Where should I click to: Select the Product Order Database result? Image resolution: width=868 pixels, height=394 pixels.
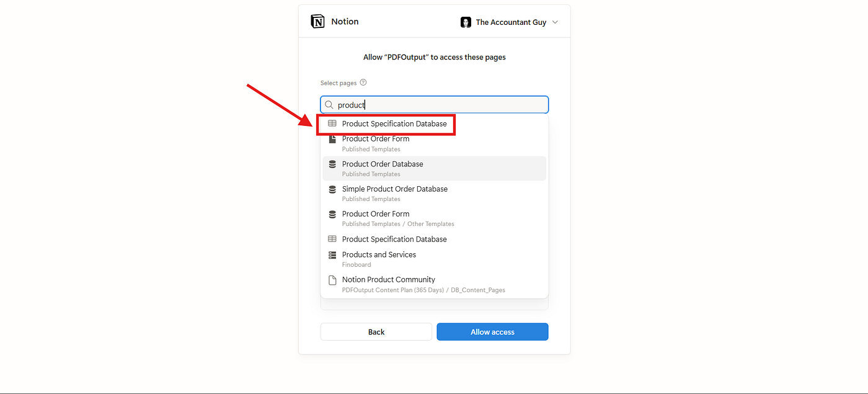[x=434, y=168]
